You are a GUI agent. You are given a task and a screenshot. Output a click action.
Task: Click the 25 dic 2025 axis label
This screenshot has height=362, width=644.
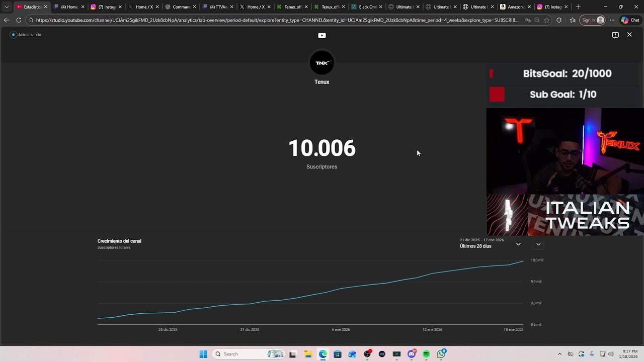(168, 329)
